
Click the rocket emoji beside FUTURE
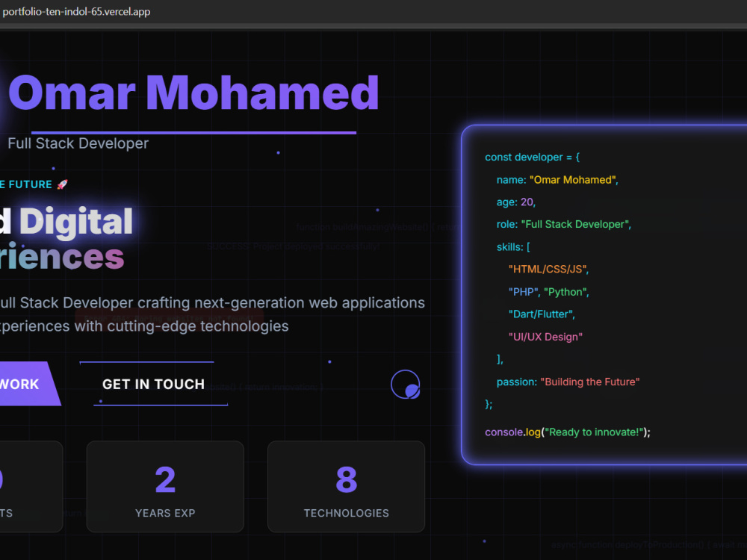(x=63, y=184)
